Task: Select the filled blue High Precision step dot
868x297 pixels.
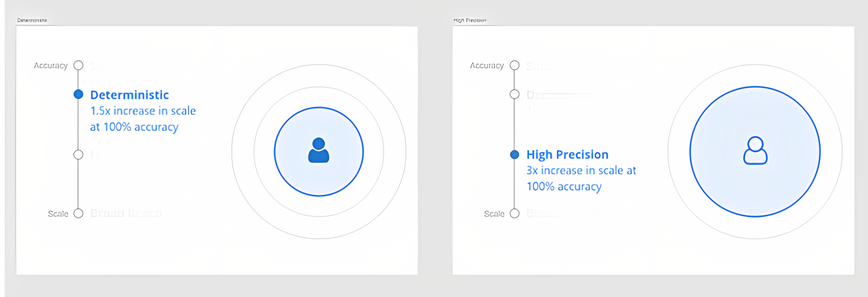Action: click(x=515, y=154)
